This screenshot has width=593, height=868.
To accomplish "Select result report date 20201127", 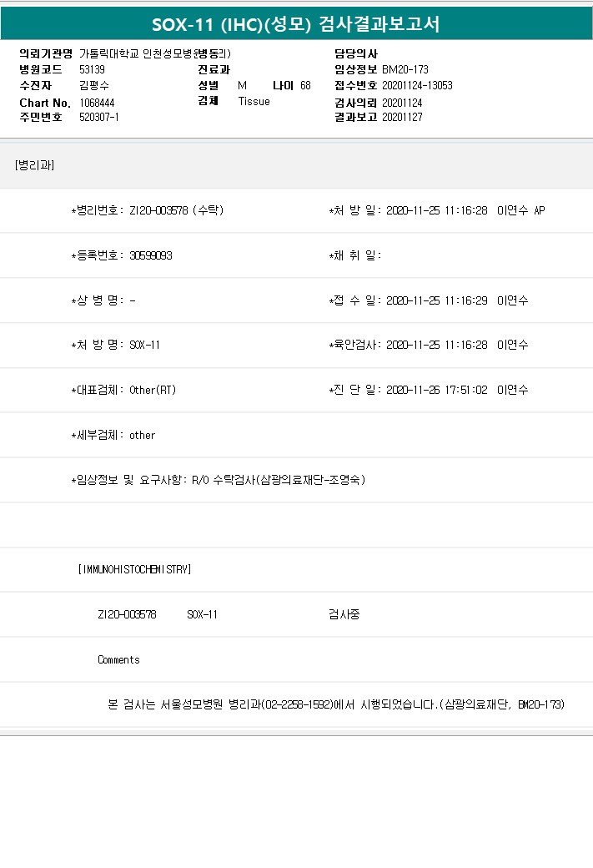I will pos(402,117).
